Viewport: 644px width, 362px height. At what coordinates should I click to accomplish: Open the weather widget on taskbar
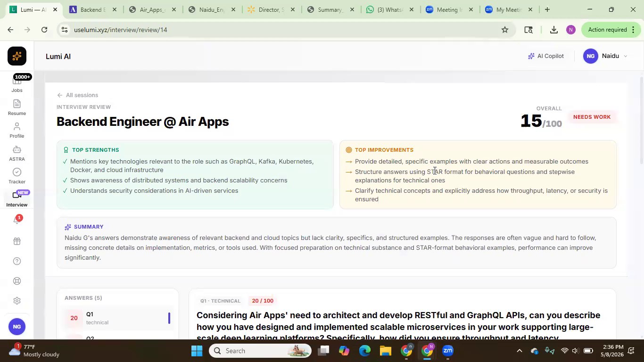(x=33, y=351)
